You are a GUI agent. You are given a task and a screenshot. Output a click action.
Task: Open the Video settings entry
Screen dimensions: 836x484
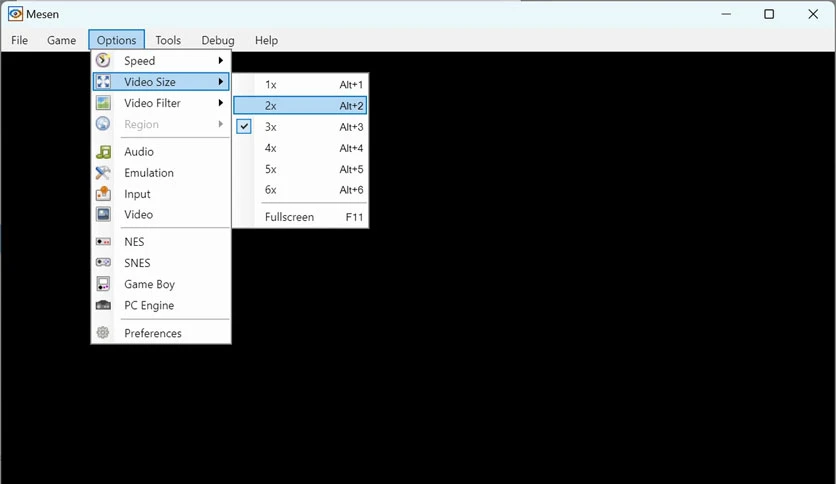[161, 214]
